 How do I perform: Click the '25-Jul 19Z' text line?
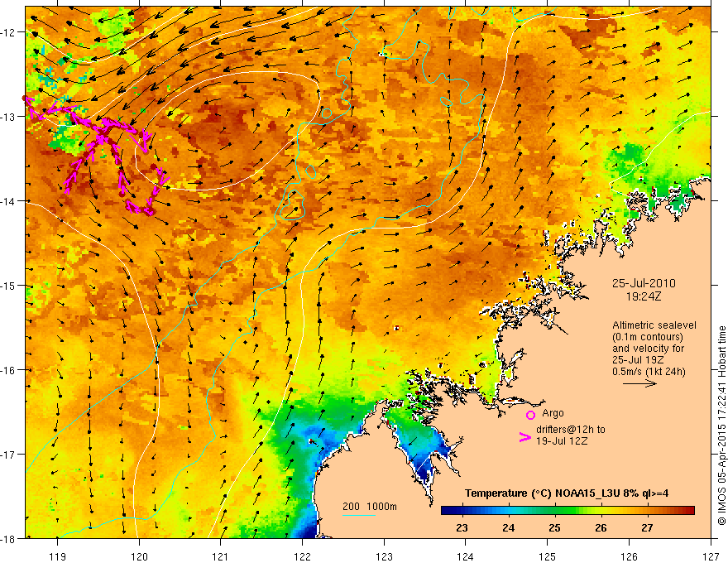[x=638, y=360]
